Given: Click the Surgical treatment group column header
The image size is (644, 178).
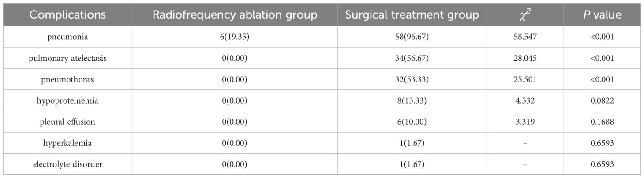Looking at the screenshot, I should 412,15.
